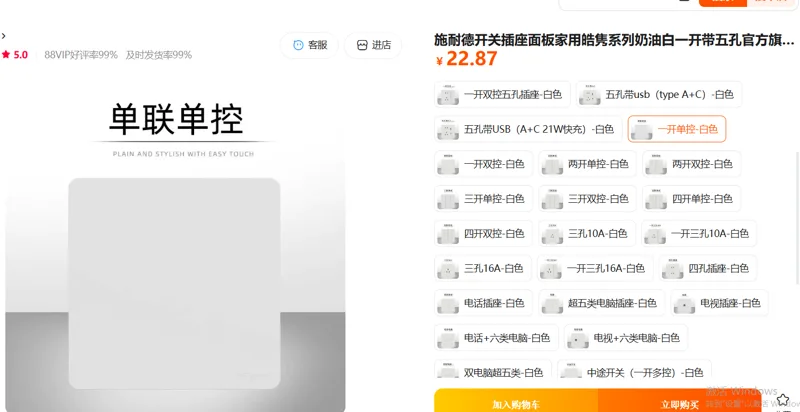This screenshot has width=800, height=412.
Task: Click 88VIP好评率99% text
Action: coord(81,55)
